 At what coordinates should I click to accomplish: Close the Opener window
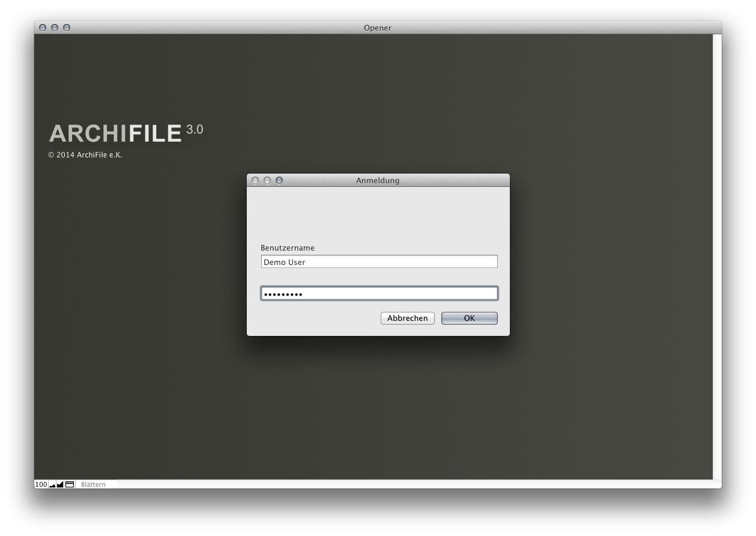(43, 28)
